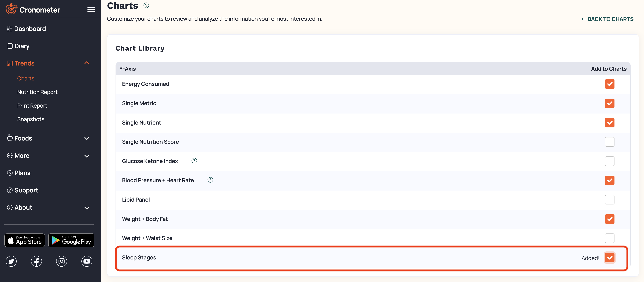The image size is (644, 282).
Task: Click the Added! confirmation text
Action: click(x=590, y=258)
